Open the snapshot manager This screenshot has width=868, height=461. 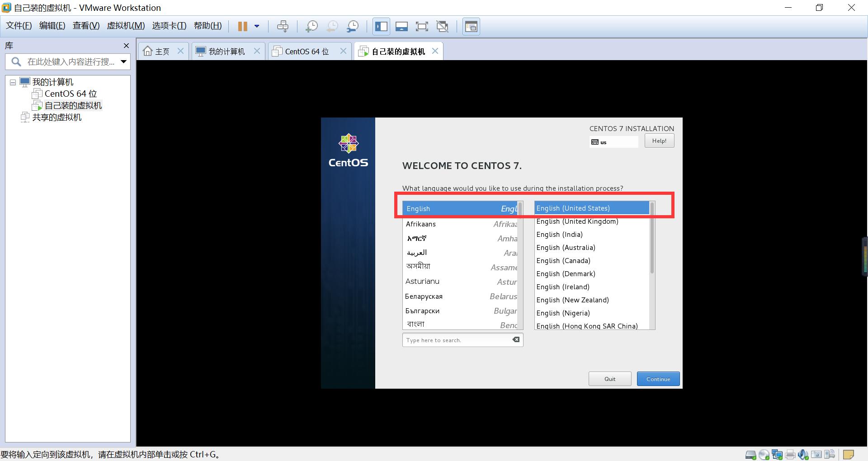(353, 26)
